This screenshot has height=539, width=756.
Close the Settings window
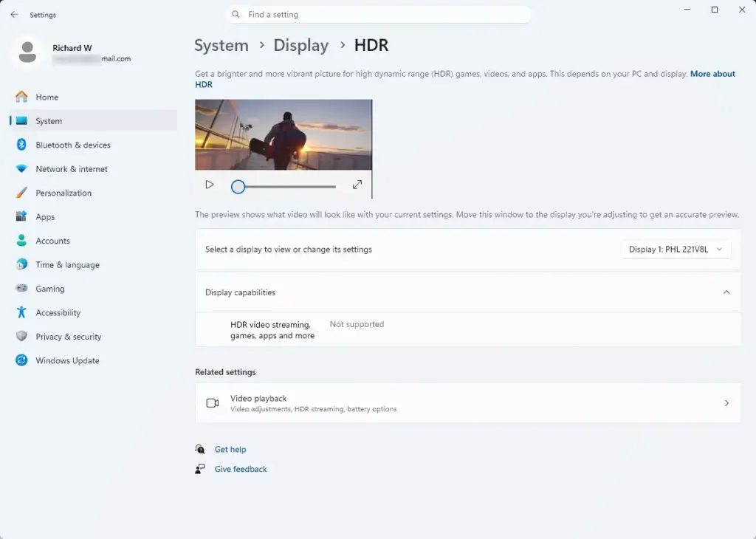[742, 10]
